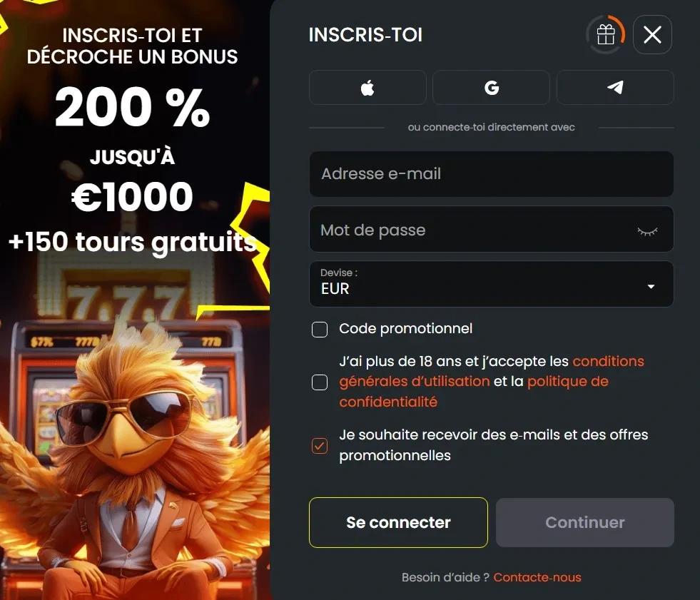Image resolution: width=700 pixels, height=600 pixels.
Task: Sign up with Apple icon button
Action: point(367,88)
